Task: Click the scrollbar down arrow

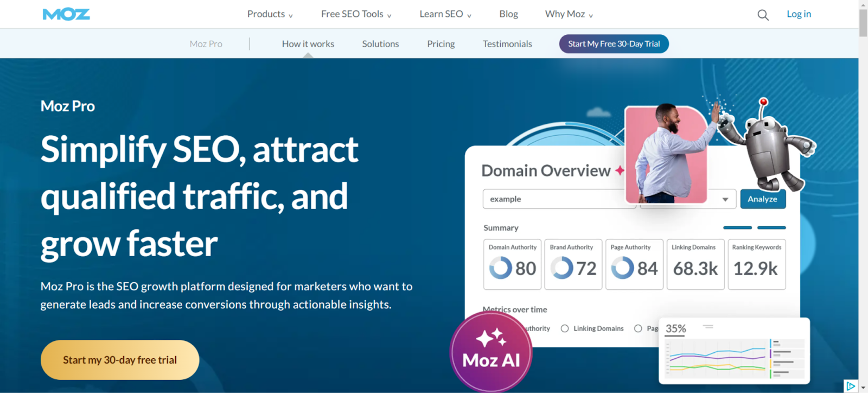Action: (863, 389)
